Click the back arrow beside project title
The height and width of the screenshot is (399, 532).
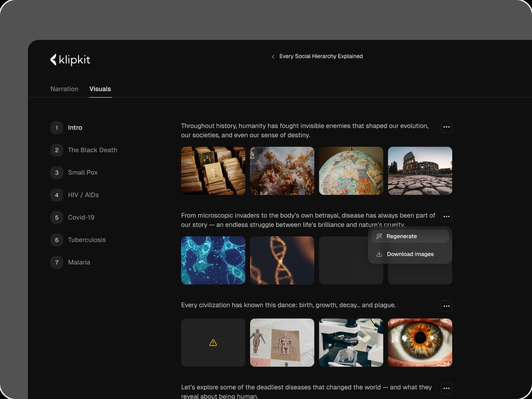pos(273,56)
